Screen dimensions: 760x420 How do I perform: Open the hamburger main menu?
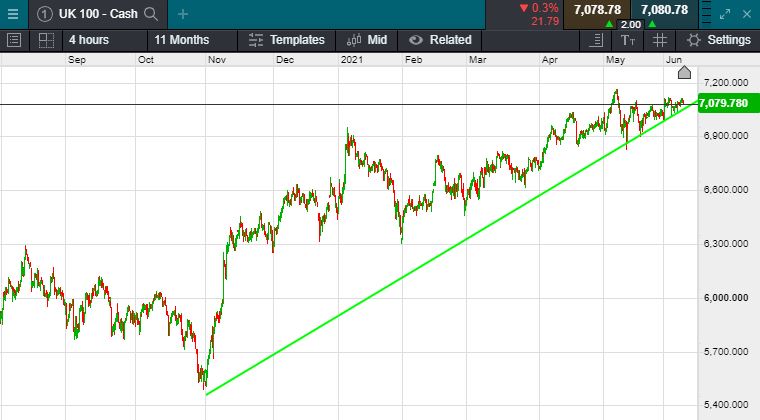12,13
